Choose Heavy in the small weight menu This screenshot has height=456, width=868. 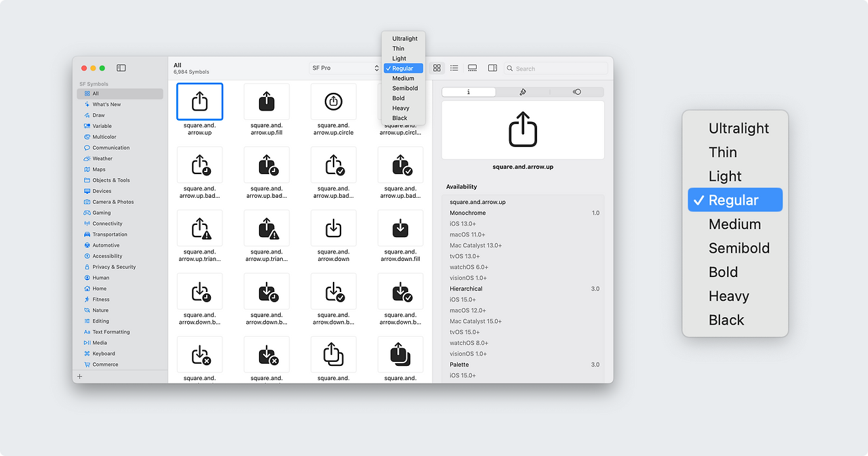pyautogui.click(x=403, y=108)
